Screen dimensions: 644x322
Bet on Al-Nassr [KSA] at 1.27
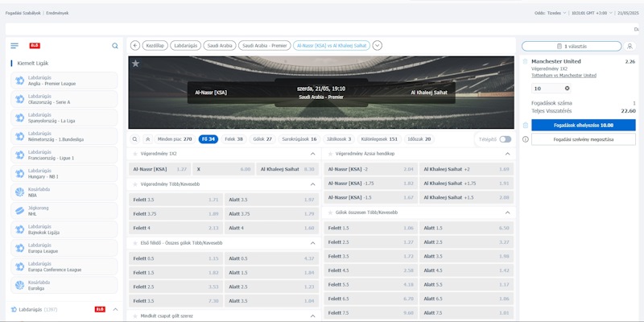point(159,169)
